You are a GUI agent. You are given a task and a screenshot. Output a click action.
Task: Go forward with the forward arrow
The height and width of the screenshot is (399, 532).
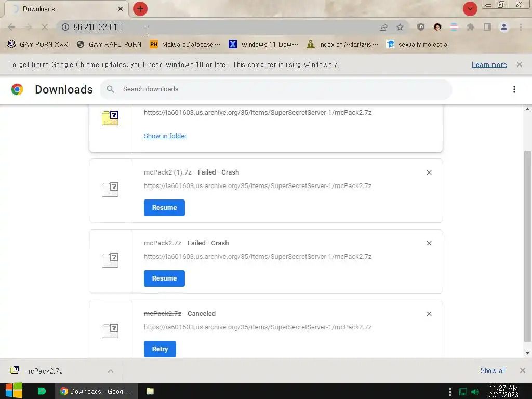(x=28, y=27)
